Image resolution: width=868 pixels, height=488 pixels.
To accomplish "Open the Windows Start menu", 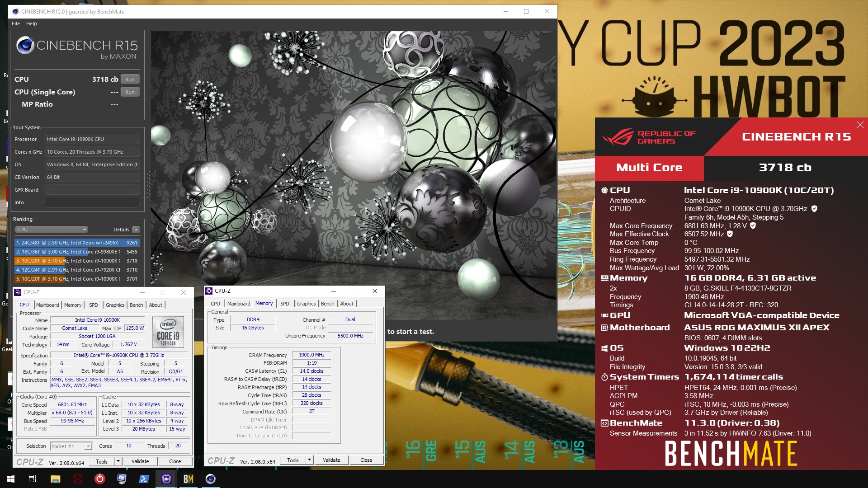I will tap(11, 479).
